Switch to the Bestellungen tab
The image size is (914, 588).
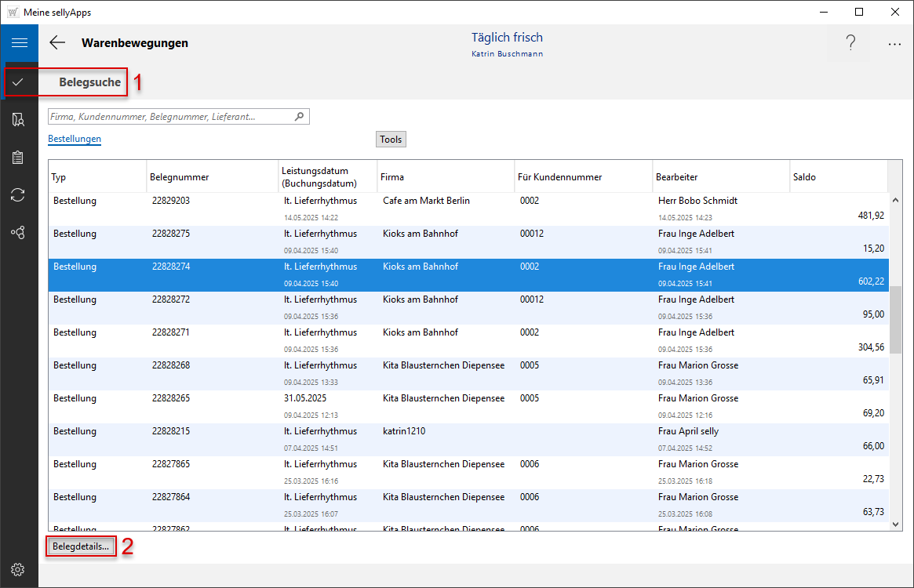tap(75, 140)
